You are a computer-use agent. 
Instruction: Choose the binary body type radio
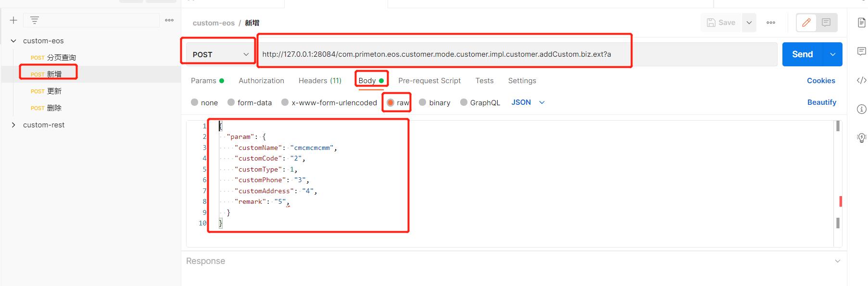(423, 102)
